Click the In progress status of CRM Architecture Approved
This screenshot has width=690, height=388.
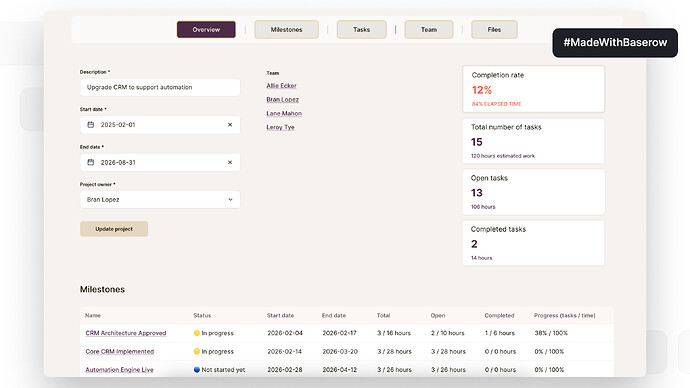point(214,333)
